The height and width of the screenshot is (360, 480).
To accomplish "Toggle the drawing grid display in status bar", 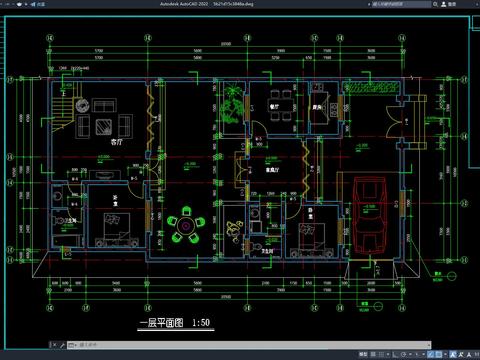I will [x=373, y=354].
